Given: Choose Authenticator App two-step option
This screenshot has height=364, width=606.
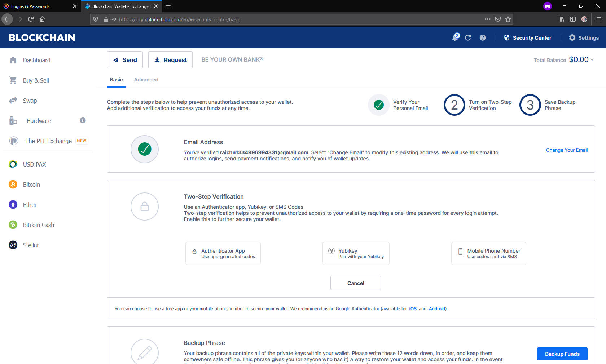Looking at the screenshot, I should (x=223, y=253).
